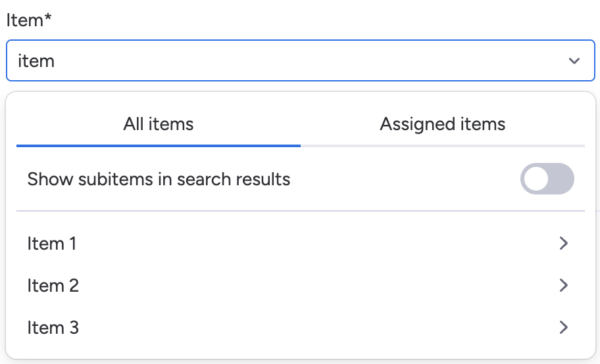Select Item 1 from the list
This screenshot has height=364, width=600.
coord(52,244)
